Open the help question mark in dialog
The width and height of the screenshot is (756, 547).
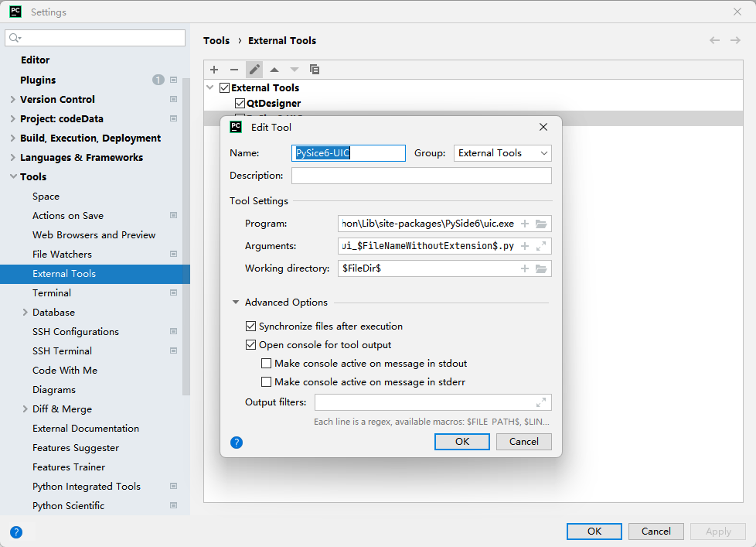(x=237, y=442)
